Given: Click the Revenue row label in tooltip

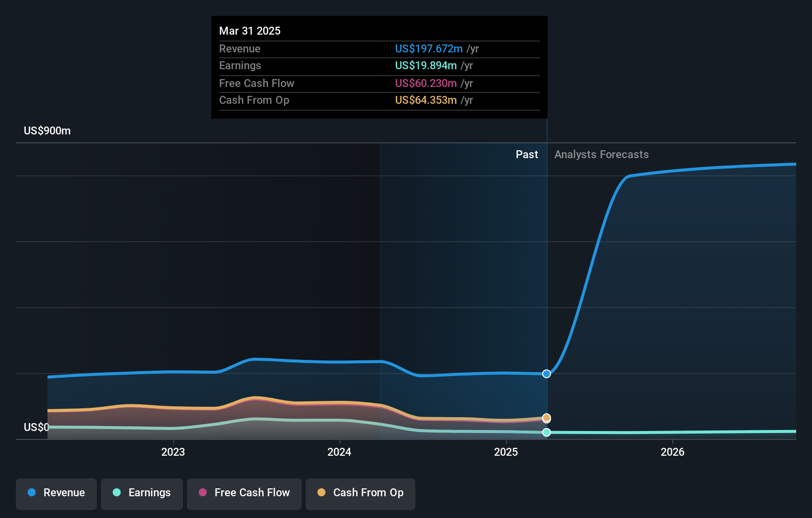Looking at the screenshot, I should click(x=240, y=49).
